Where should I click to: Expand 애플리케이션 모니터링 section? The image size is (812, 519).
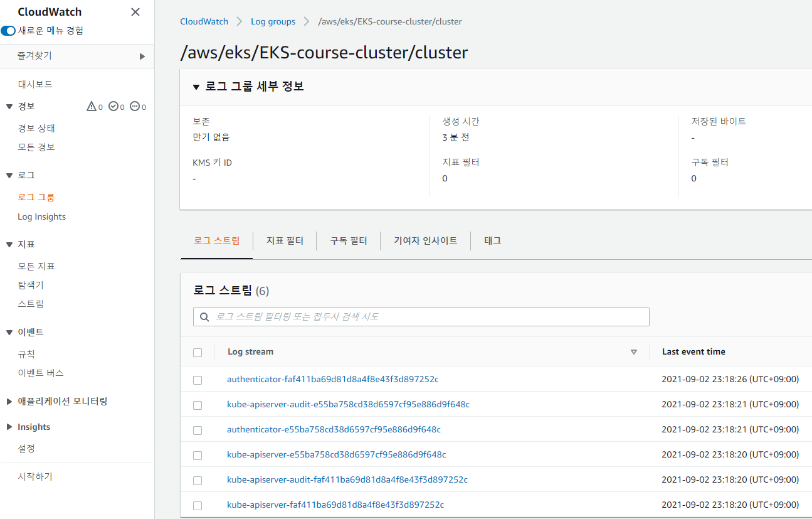(x=9, y=402)
